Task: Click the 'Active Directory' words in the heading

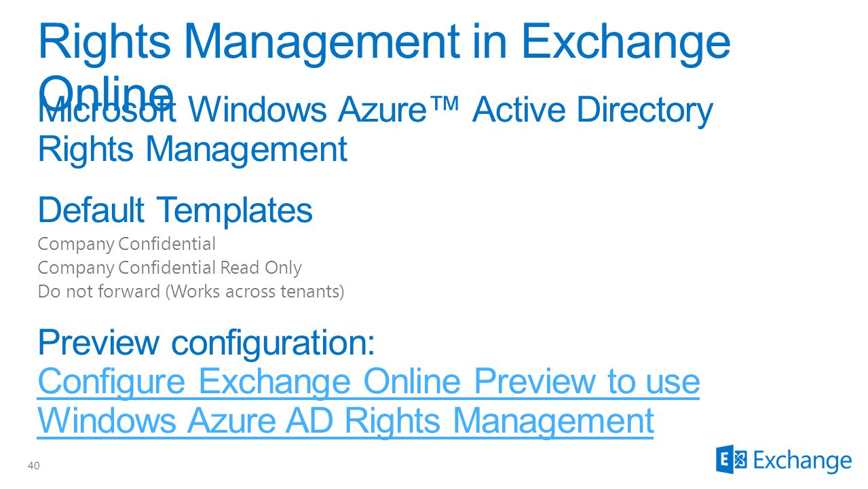Action: [592, 110]
